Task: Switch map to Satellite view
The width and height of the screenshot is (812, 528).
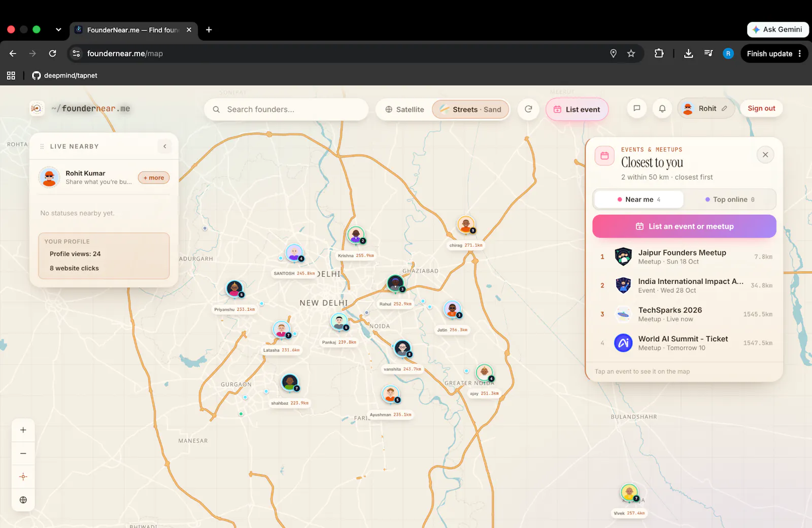Action: tap(404, 109)
